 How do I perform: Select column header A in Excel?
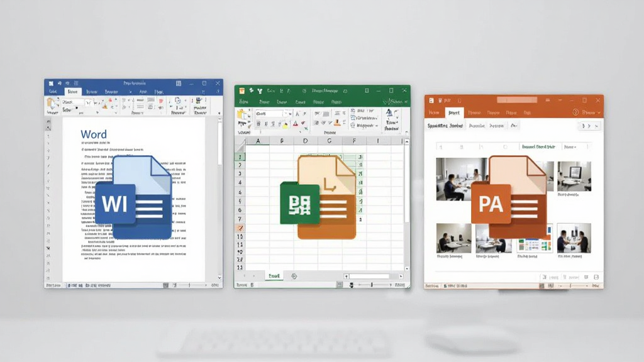258,141
